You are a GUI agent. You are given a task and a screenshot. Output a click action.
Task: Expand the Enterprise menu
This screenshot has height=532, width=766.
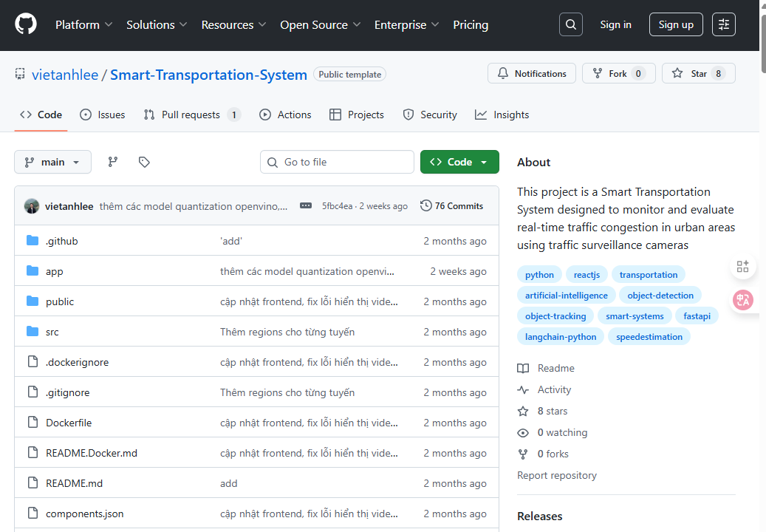(406, 25)
